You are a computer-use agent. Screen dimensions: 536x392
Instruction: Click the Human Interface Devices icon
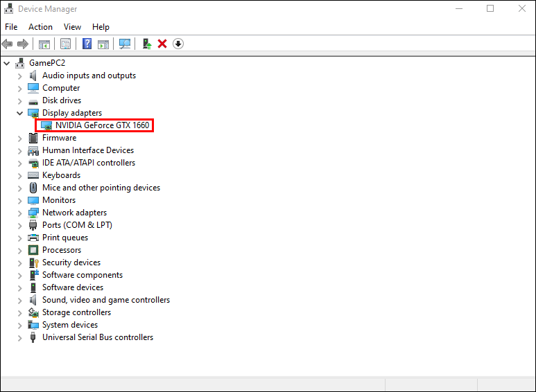33,150
